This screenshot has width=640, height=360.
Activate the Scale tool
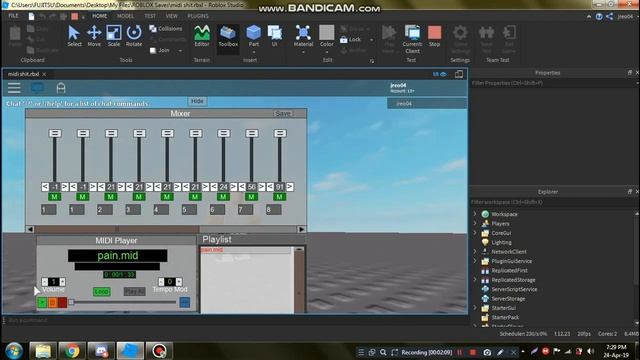click(113, 36)
